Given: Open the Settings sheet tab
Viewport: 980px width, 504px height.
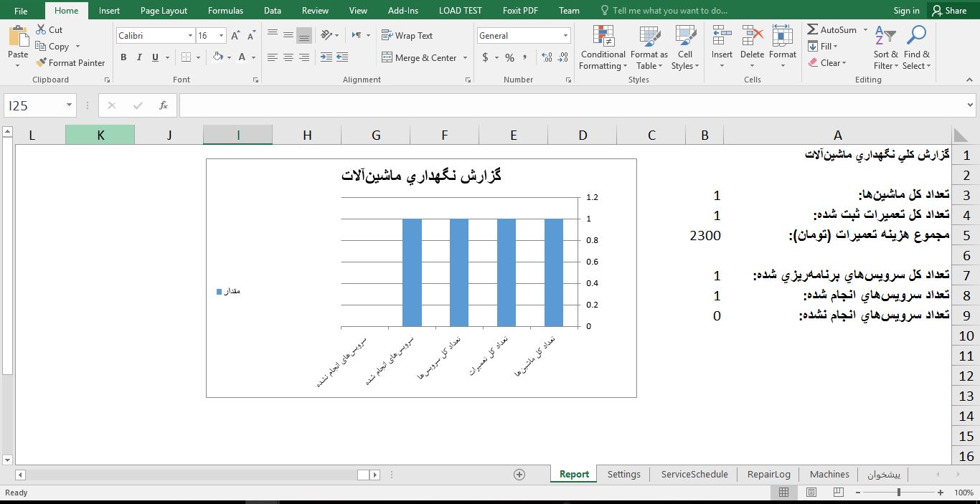Looking at the screenshot, I should [623, 474].
